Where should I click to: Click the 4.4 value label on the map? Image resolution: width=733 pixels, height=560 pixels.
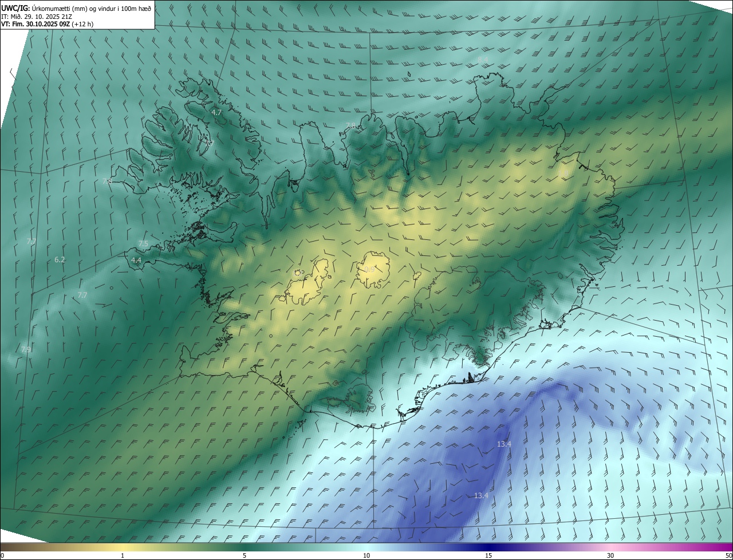point(136,260)
